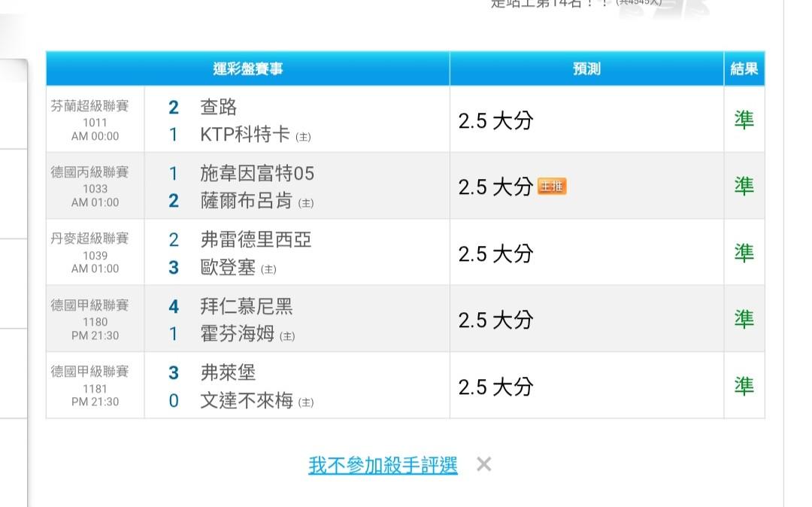Select the 結果 column header

click(x=744, y=69)
